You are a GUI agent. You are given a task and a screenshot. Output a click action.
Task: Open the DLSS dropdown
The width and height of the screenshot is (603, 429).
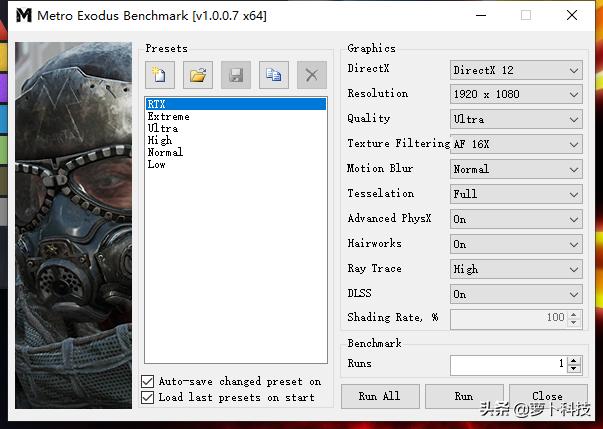516,294
